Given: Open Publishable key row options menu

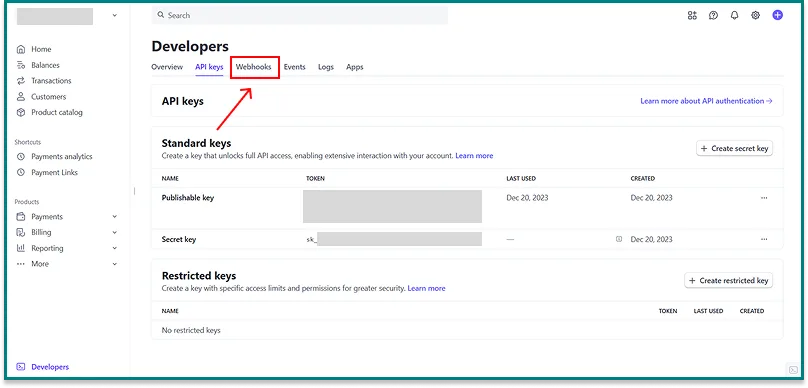Looking at the screenshot, I should [x=764, y=197].
